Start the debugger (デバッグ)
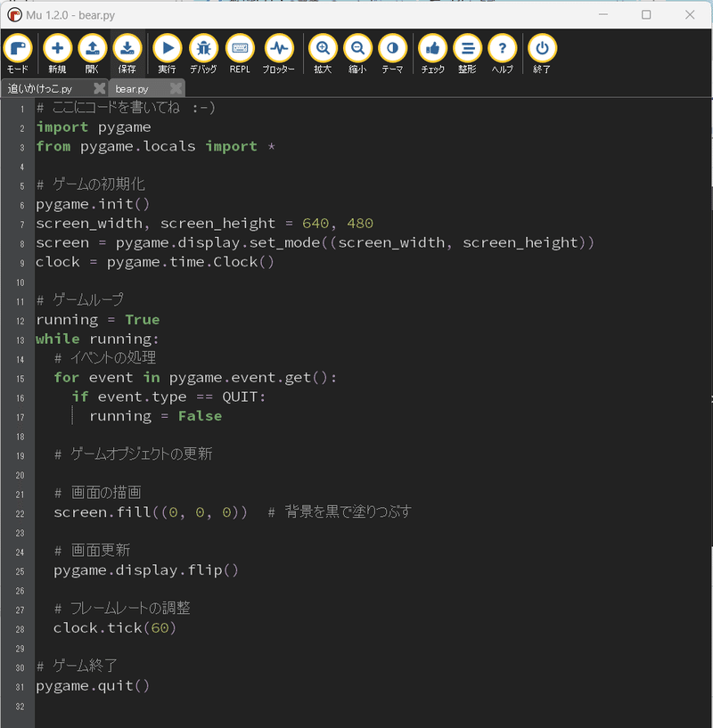Viewport: 713px width, 728px height. point(203,53)
